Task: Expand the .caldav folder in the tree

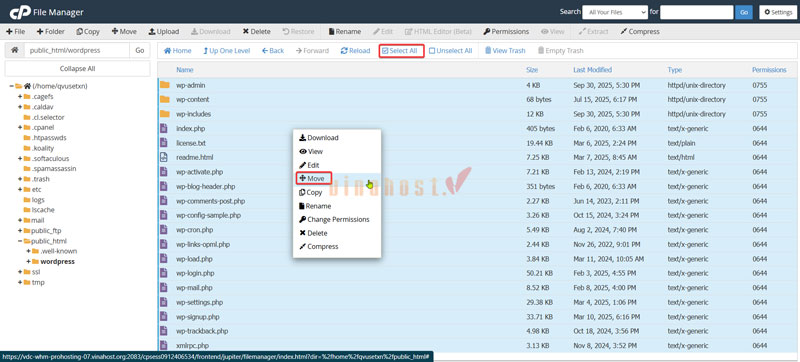Action: pos(20,107)
